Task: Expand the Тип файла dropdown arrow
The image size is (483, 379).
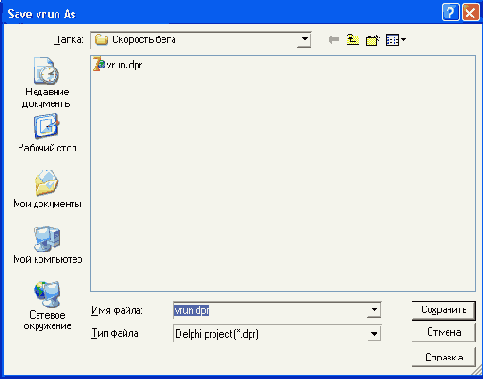Action: coord(374,334)
